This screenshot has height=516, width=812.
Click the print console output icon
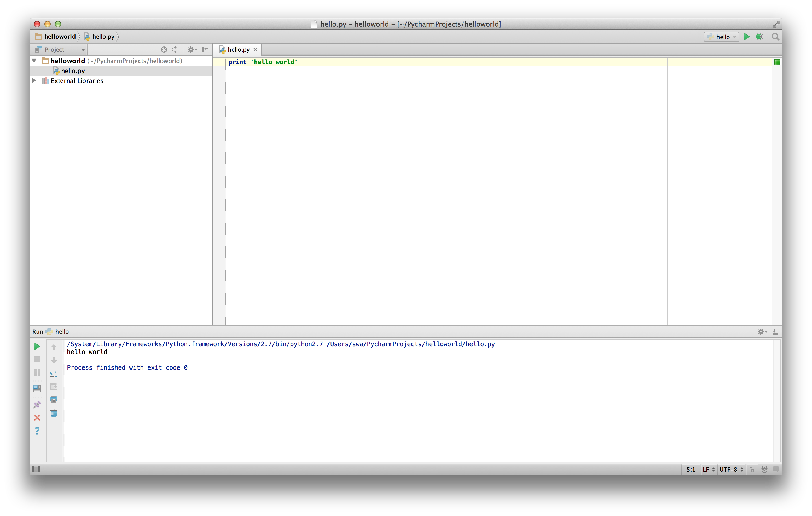pos(54,400)
